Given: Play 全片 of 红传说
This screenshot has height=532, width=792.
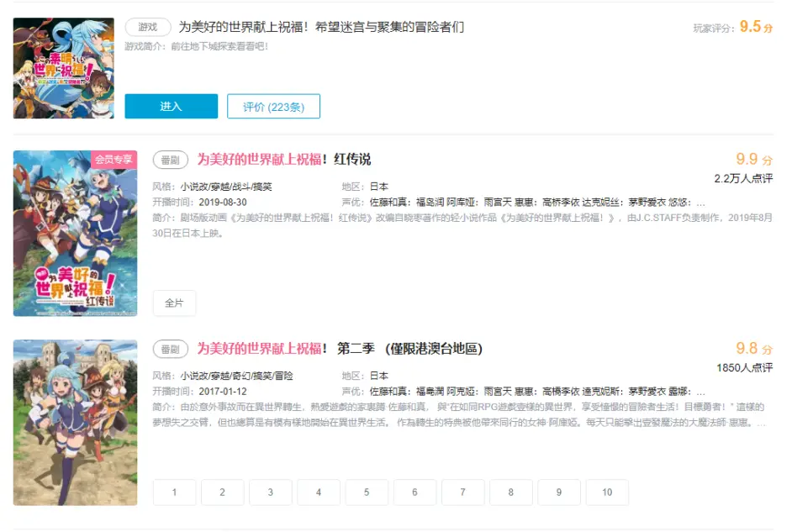Looking at the screenshot, I should click(174, 303).
